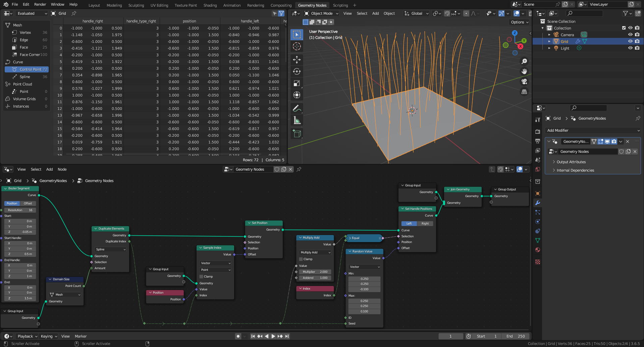
Task: Disable Collection in renders (camera icon)
Action: [x=637, y=28]
